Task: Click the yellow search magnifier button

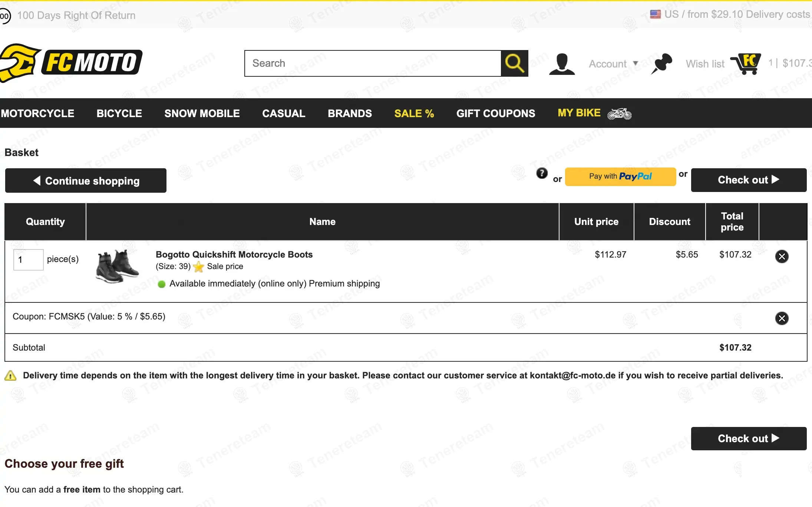Action: point(514,63)
